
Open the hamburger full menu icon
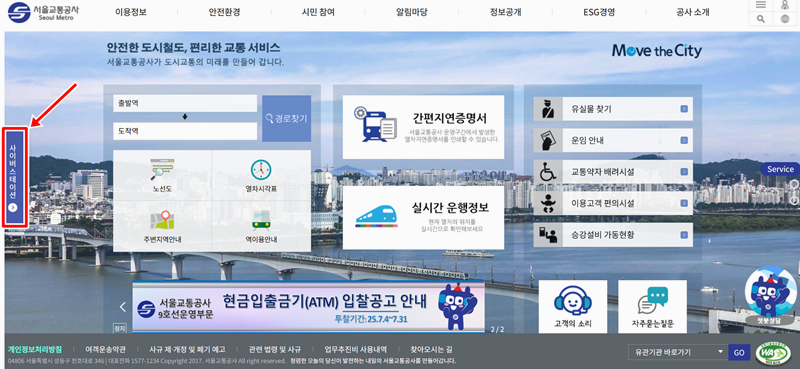[761, 5]
